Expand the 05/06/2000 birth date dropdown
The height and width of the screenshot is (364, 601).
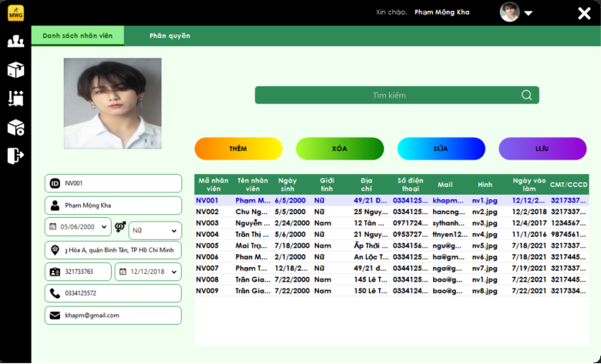(104, 227)
